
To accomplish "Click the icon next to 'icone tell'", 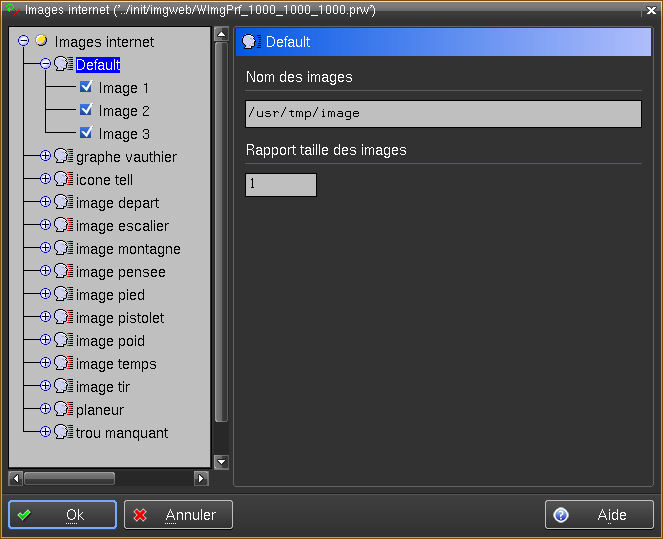I will [64, 180].
